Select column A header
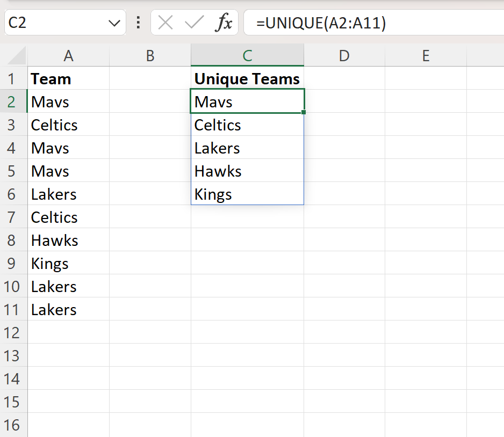The height and width of the screenshot is (437, 504). tap(68, 56)
